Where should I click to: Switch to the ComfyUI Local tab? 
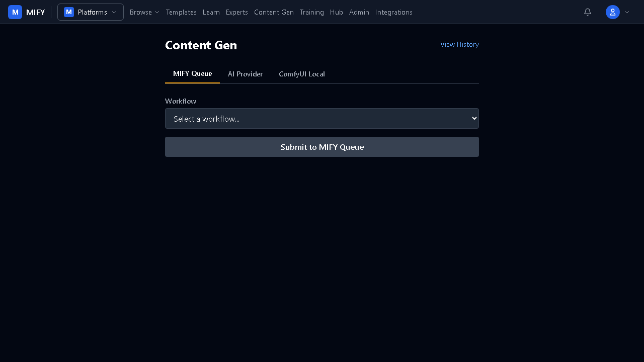click(x=302, y=74)
